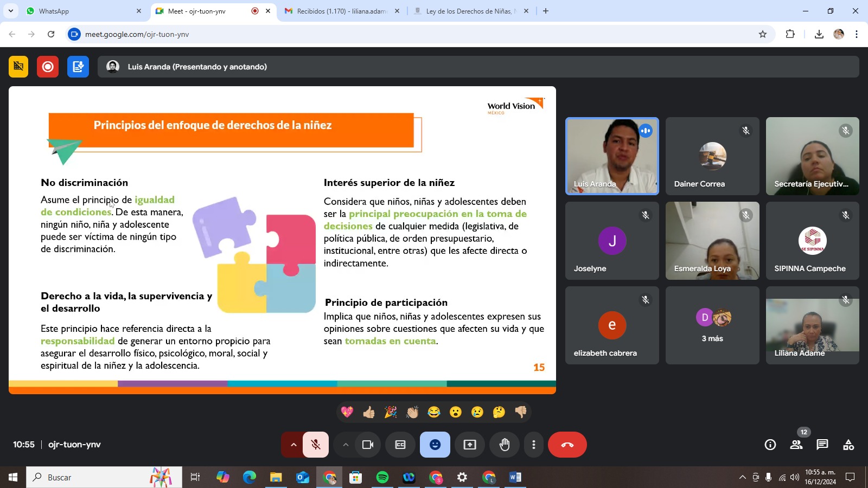Select the Esmeralda Loya video tile
868x488 pixels.
712,241
